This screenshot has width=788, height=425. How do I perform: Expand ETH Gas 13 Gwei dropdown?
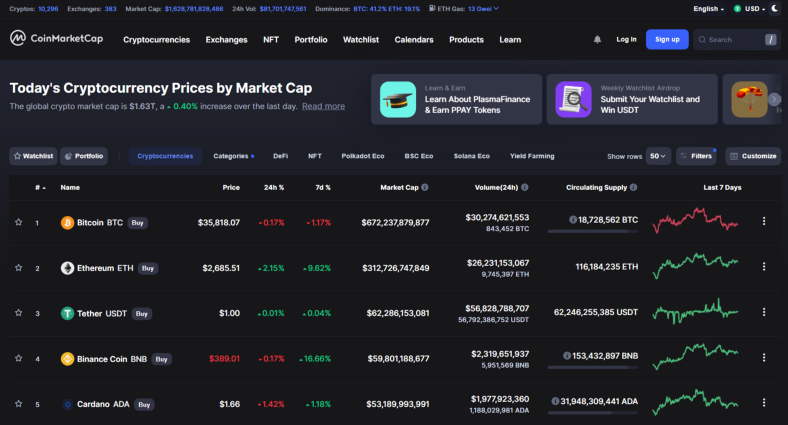tap(483, 9)
